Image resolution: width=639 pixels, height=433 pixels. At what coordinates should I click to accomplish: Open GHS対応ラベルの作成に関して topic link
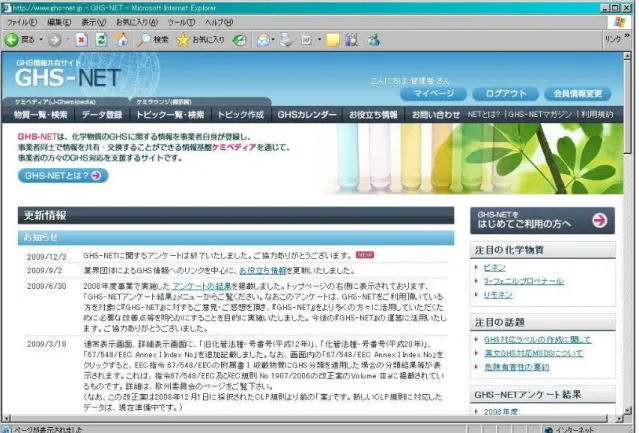[537, 340]
